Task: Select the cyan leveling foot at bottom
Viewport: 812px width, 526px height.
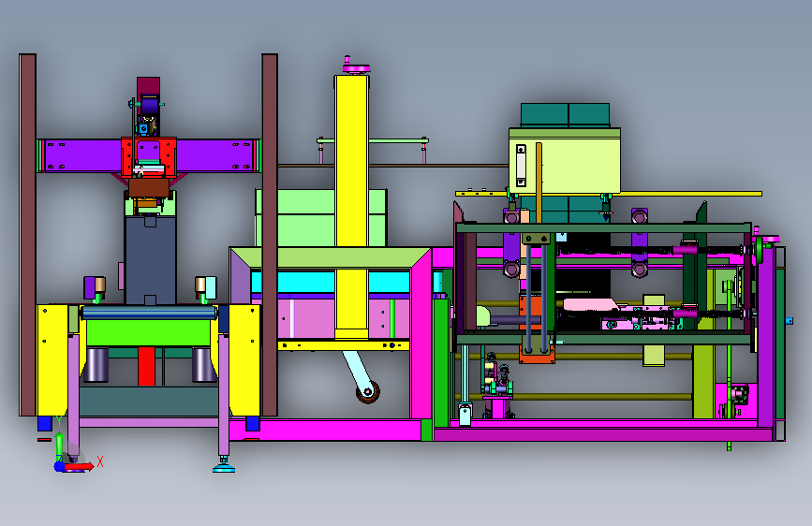Action: click(x=224, y=468)
